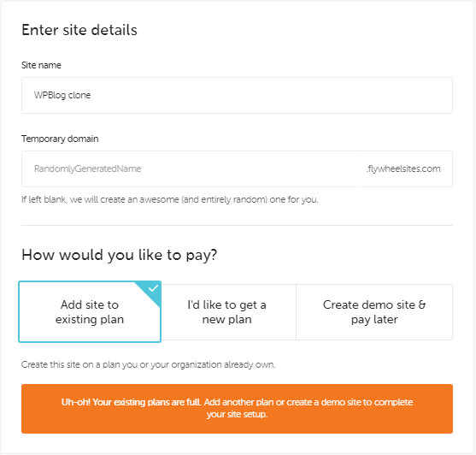476x455 pixels.
Task: Focus the Site name input field
Action: pyautogui.click(x=237, y=96)
